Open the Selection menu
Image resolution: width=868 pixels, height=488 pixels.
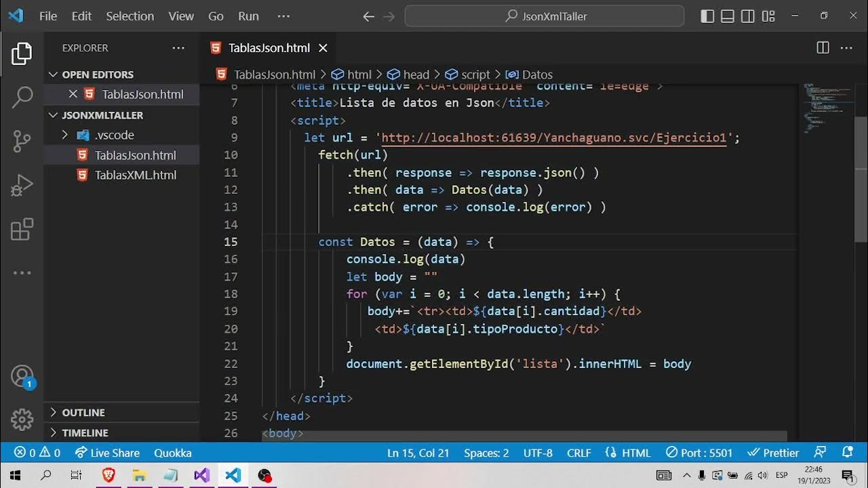(x=130, y=16)
